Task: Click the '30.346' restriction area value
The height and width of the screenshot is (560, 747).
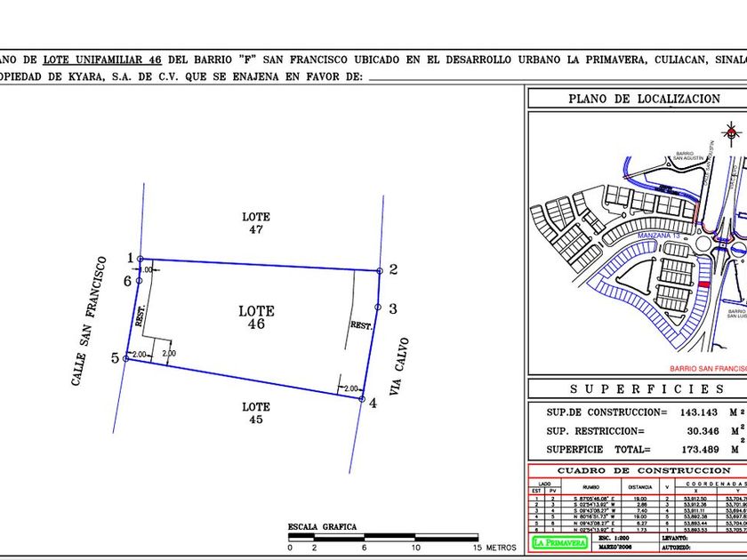Action: click(703, 431)
